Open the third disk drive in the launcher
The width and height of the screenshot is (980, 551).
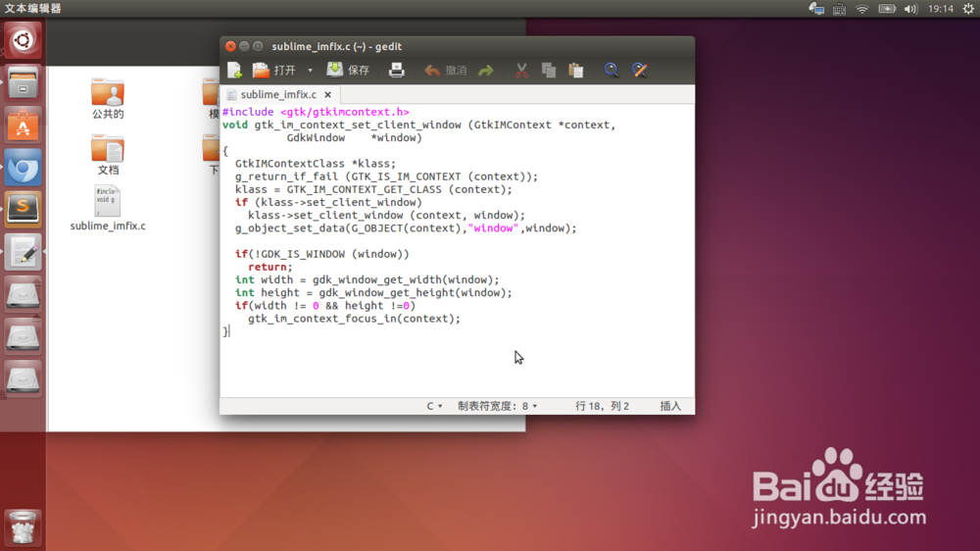click(24, 379)
